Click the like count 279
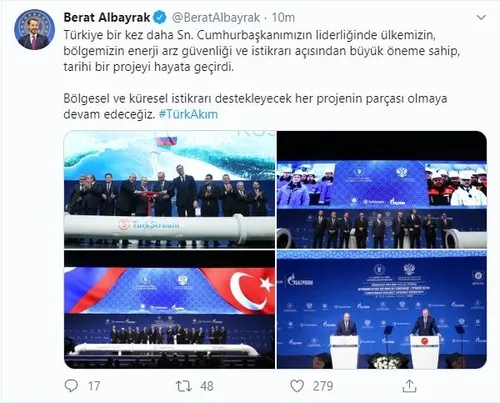 click(323, 386)
